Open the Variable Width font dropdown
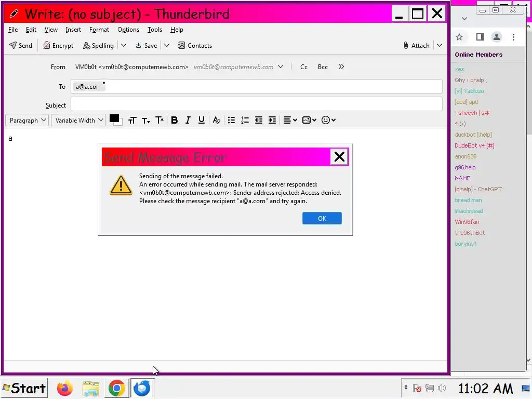The height and width of the screenshot is (399, 532). point(78,120)
